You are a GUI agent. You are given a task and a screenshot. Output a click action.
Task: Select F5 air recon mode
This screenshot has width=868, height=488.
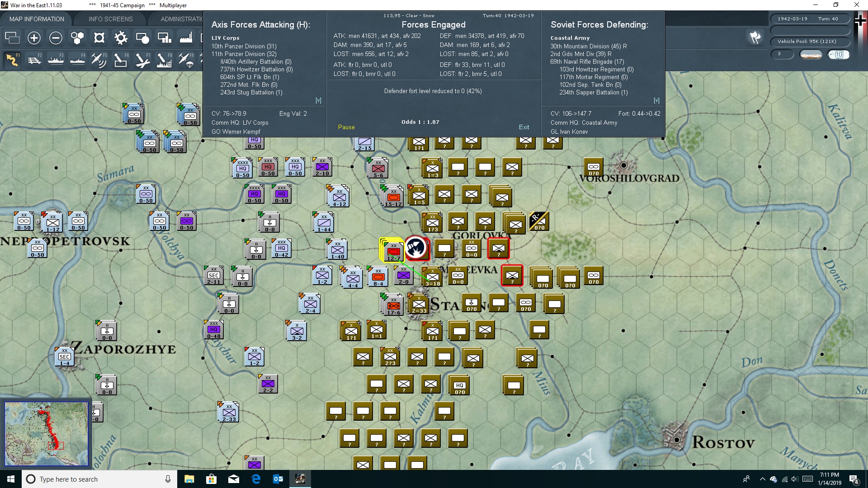tap(99, 60)
